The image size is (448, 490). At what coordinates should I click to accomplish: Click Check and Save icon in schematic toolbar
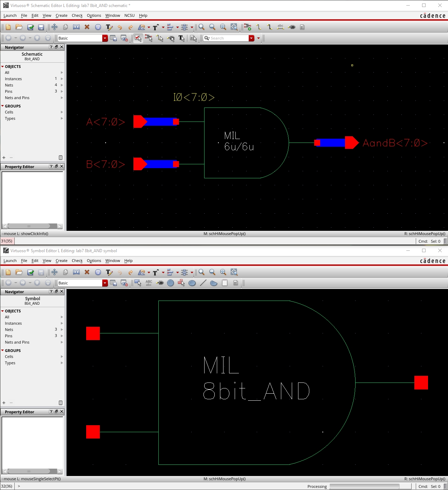[30, 27]
